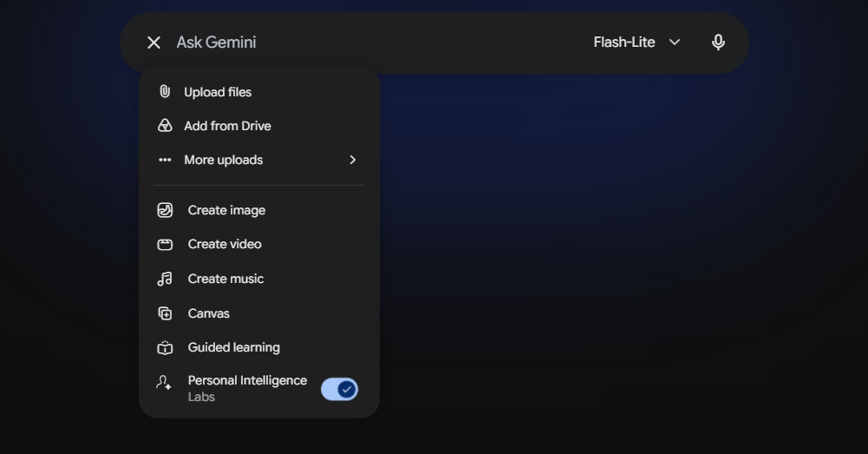Click the Canvas icon
The height and width of the screenshot is (454, 868).
tap(165, 313)
